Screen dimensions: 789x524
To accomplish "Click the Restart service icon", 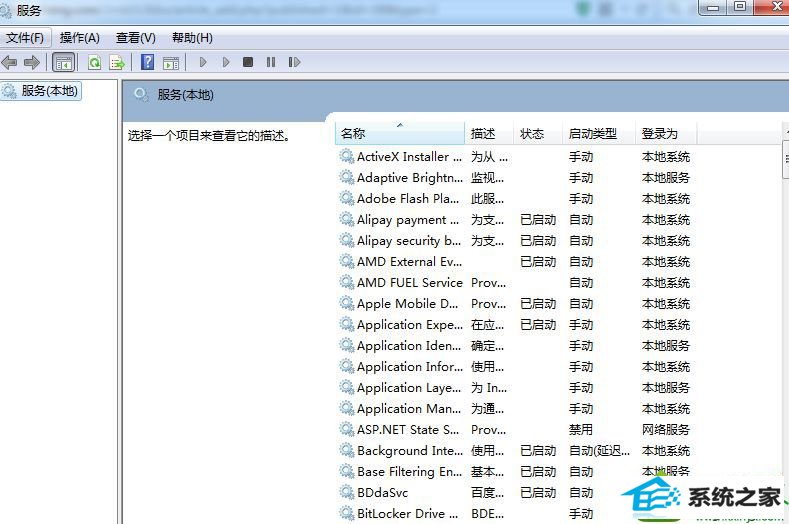I will [294, 62].
